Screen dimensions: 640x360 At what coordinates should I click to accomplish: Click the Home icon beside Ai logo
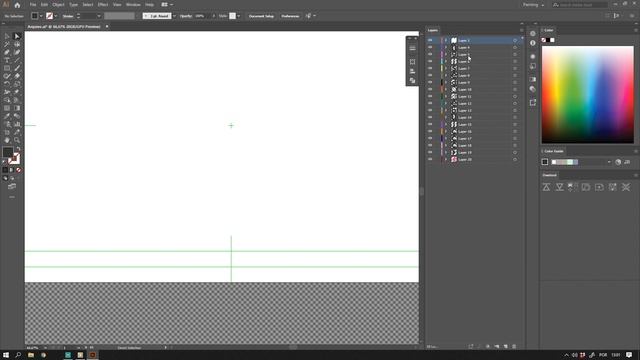coord(17,5)
